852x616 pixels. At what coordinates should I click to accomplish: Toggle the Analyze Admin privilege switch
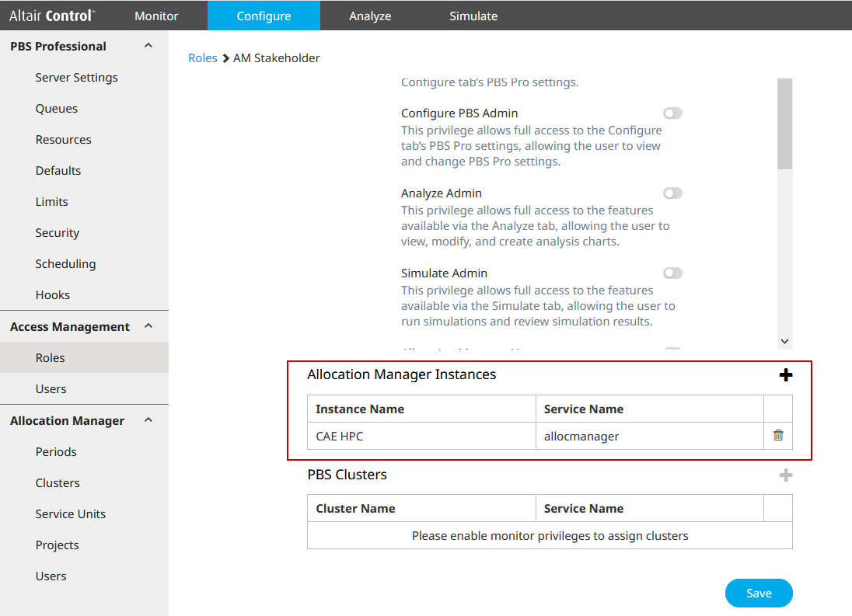tap(672, 193)
